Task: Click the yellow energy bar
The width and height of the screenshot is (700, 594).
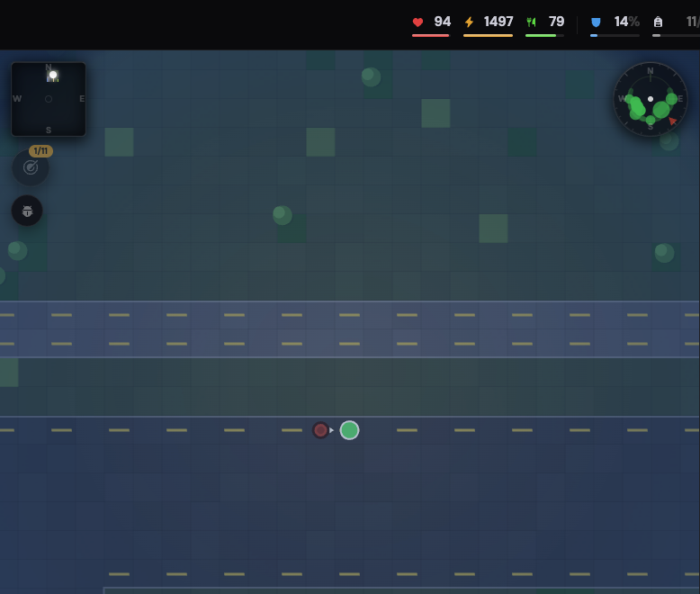Action: [x=488, y=35]
